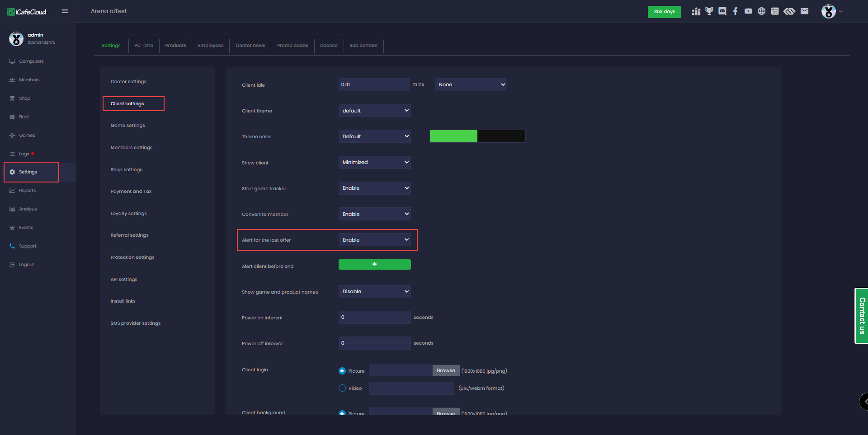Click the green theme color swatch
The image size is (868, 435).
pos(453,136)
